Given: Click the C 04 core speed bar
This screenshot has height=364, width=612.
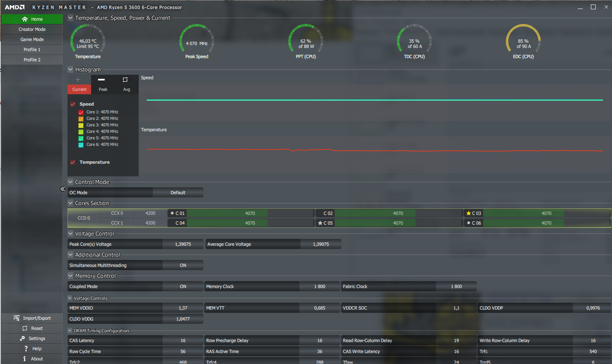Looking at the screenshot, I should 250,223.
